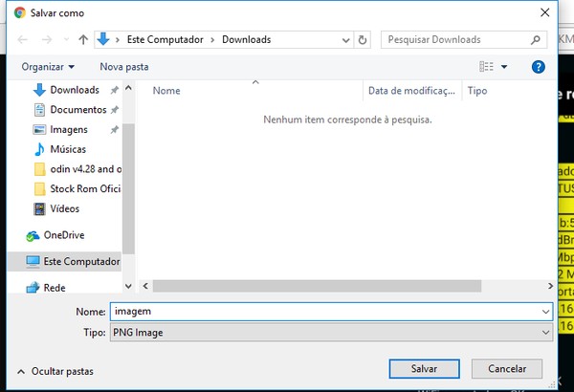Viewport: 574px width, 392px height.
Task: Click the horizontal scrollbar right arrow
Action: (x=550, y=286)
